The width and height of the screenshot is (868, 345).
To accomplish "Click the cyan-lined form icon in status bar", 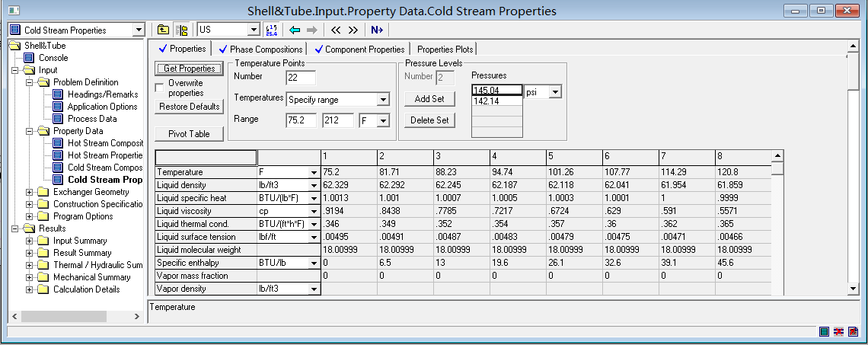I will click(825, 331).
